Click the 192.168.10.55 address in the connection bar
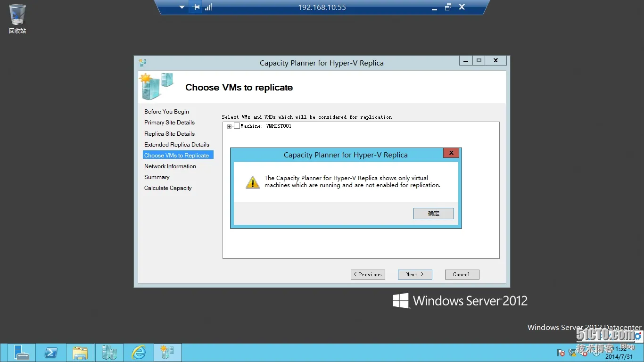Screen dimensions: 644x362 click(322, 8)
